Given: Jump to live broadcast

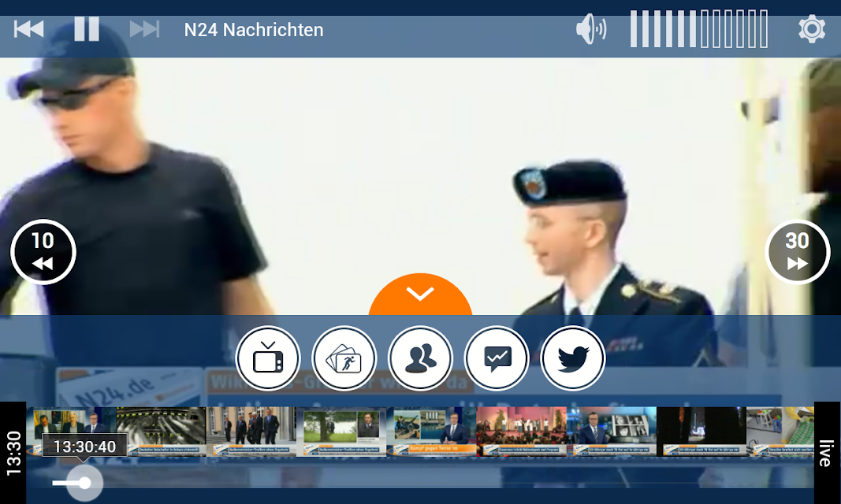Looking at the screenshot, I should 827,453.
